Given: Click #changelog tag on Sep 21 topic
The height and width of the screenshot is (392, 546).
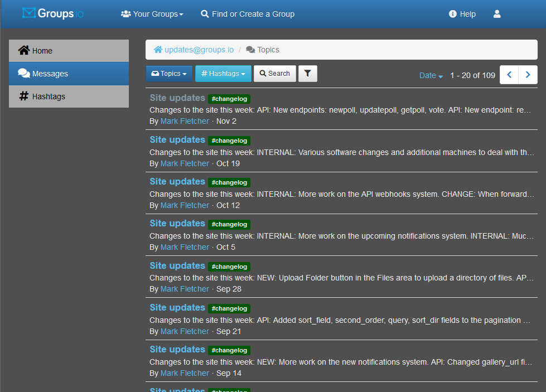Looking at the screenshot, I should [x=229, y=308].
